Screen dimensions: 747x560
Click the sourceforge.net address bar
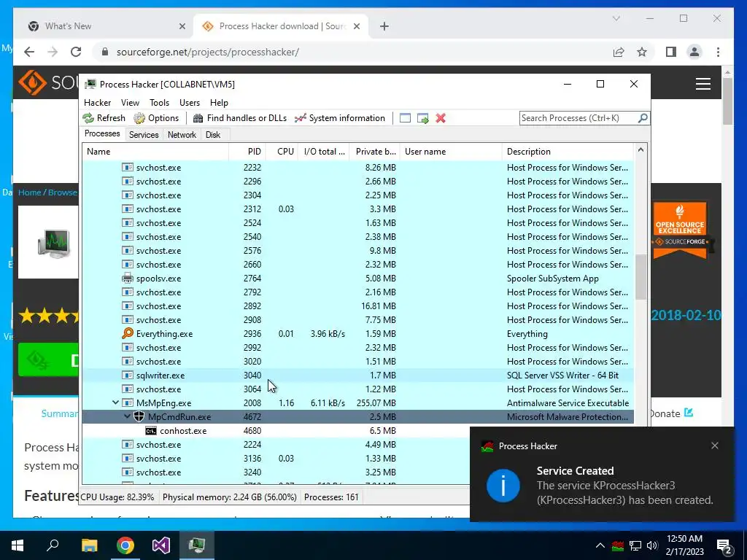pyautogui.click(x=350, y=52)
